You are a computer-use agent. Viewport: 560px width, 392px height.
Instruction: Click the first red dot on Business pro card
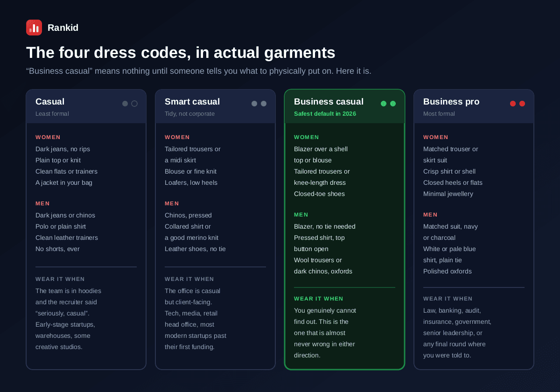pos(513,104)
